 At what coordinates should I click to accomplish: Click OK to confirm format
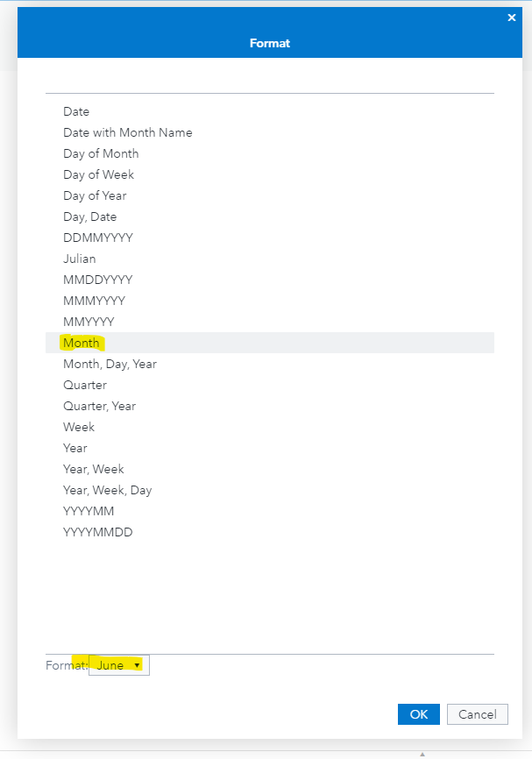(418, 714)
